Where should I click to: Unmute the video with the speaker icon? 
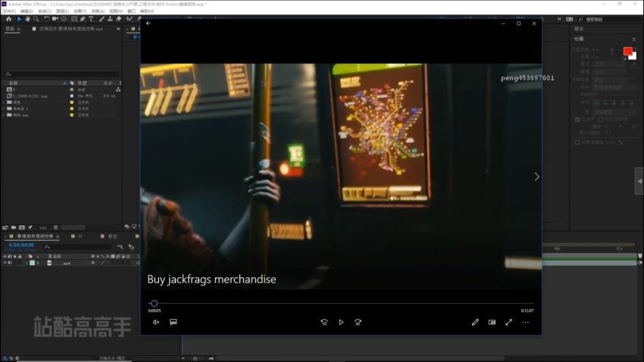tap(156, 322)
